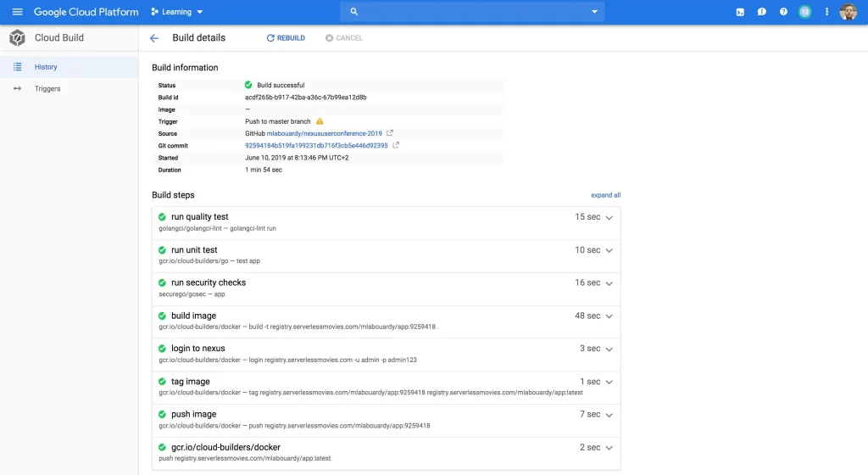The width and height of the screenshot is (868, 475).
Task: Expand the login to nexus step
Action: (609, 349)
